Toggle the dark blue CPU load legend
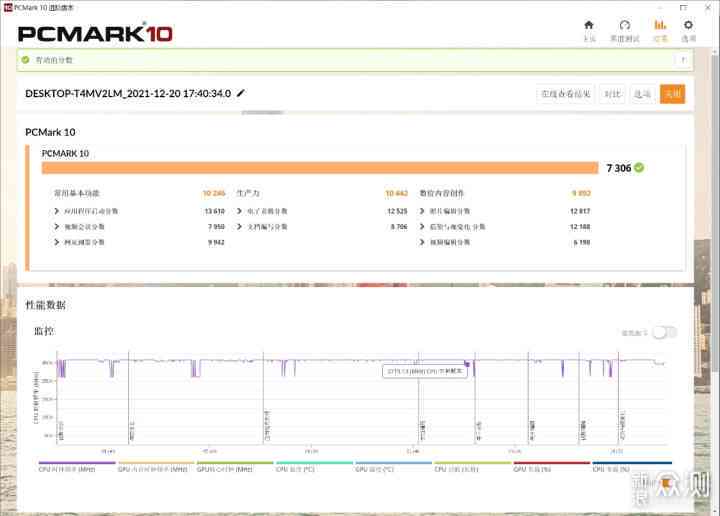Screen dimensions: 720x516 pyautogui.click(x=632, y=467)
